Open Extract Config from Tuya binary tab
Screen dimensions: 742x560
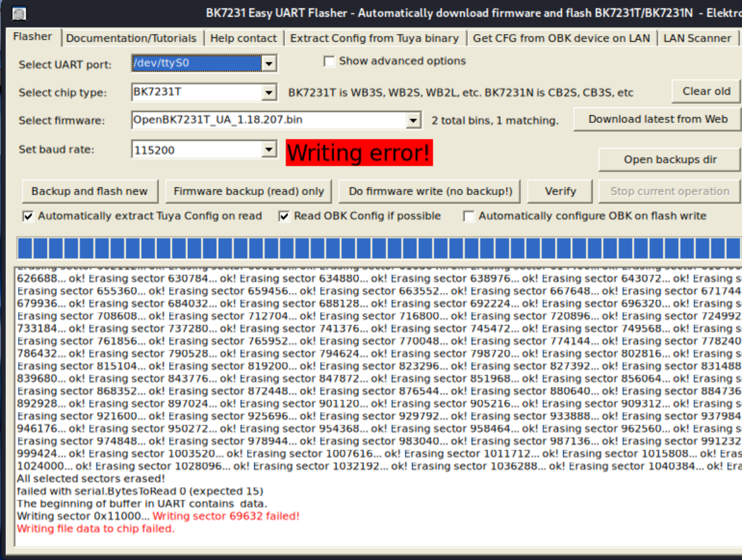click(x=374, y=39)
